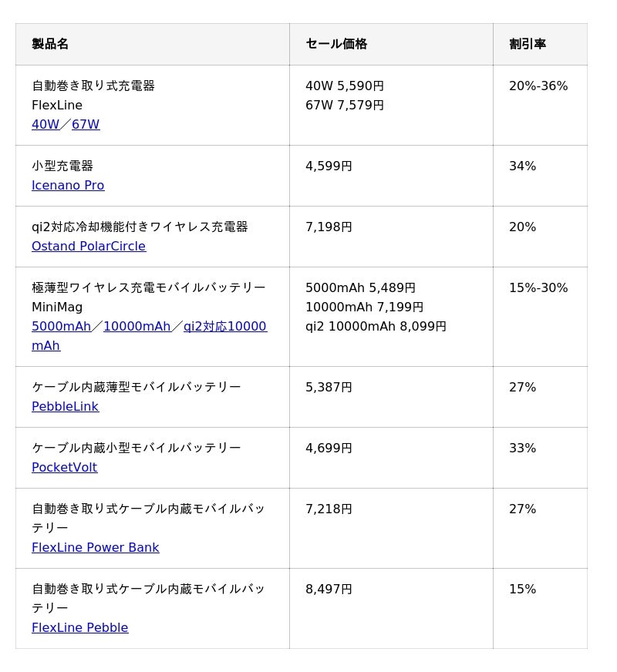Click the 製品名 column header

[x=50, y=45]
